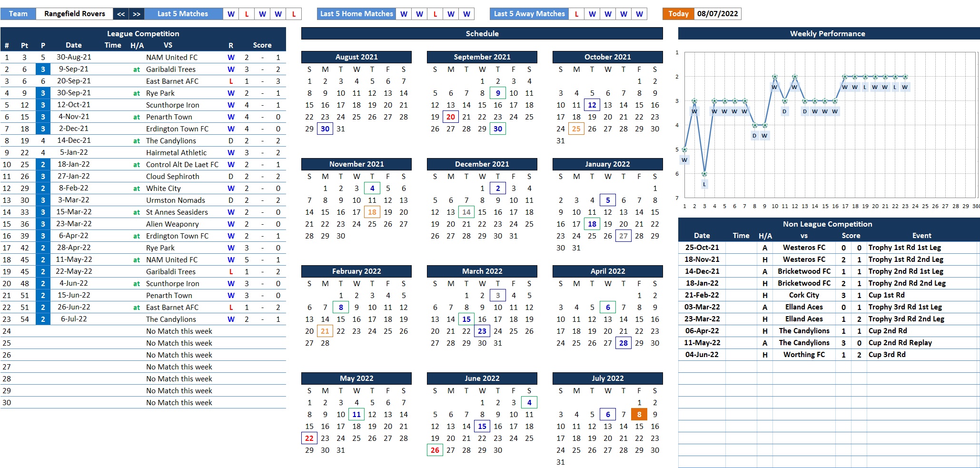Click the Last 5 Away Matches label
980x468 pixels.
click(529, 14)
